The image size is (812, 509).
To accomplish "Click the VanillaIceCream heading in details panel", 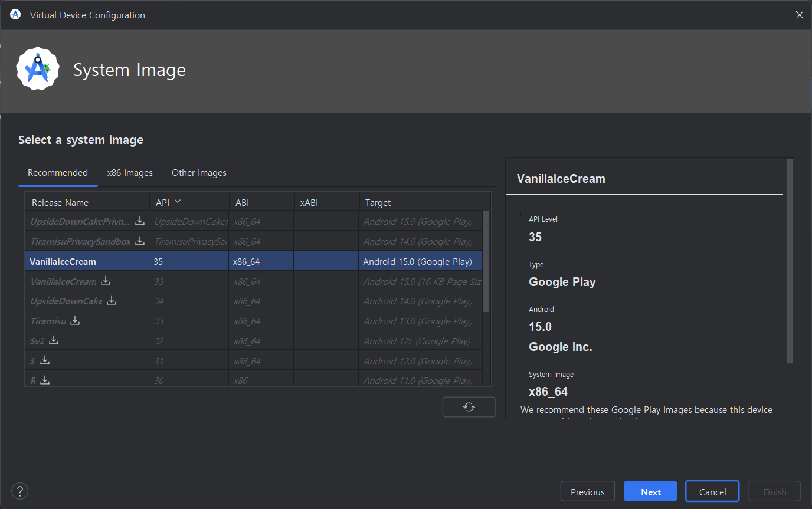I will coord(561,179).
